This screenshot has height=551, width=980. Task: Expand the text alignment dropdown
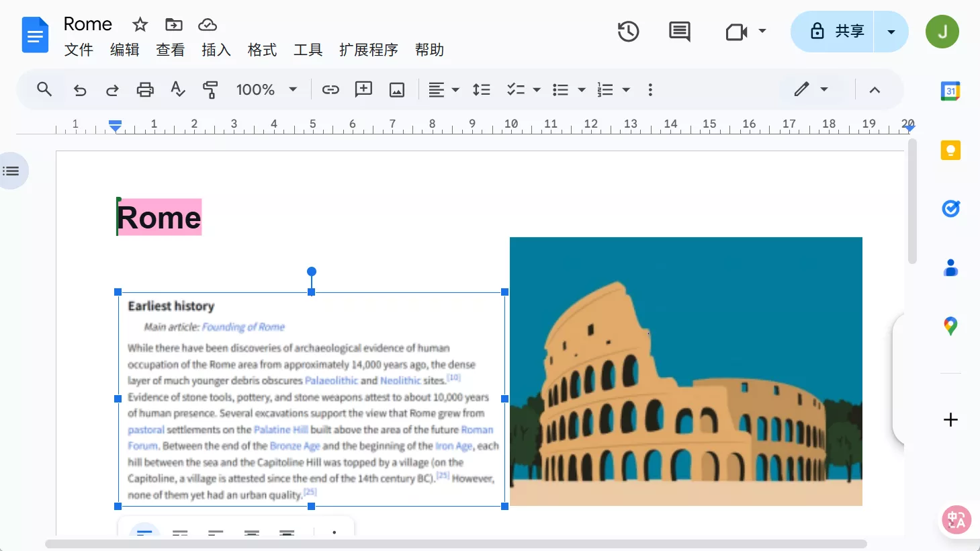point(455,89)
